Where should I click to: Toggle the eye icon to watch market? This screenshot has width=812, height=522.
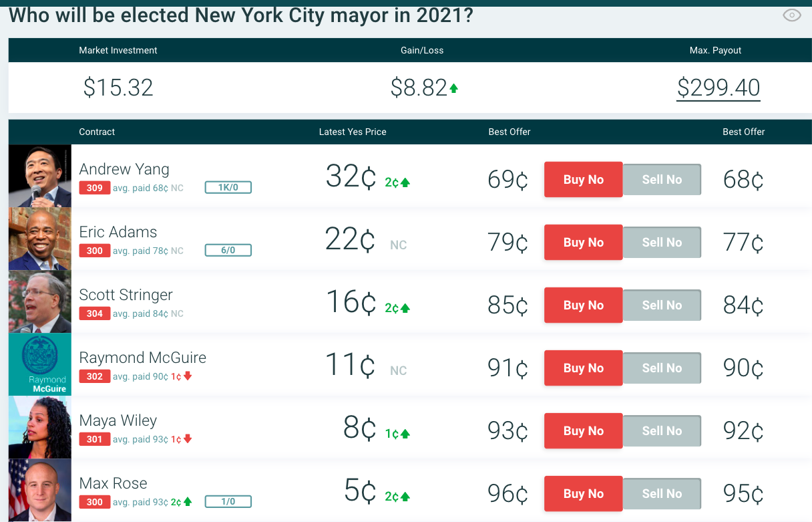click(791, 15)
